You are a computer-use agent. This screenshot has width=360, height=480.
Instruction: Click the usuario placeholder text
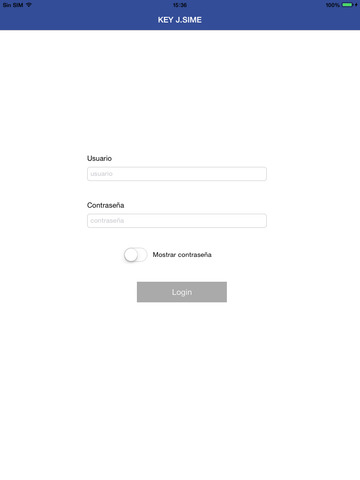point(102,174)
